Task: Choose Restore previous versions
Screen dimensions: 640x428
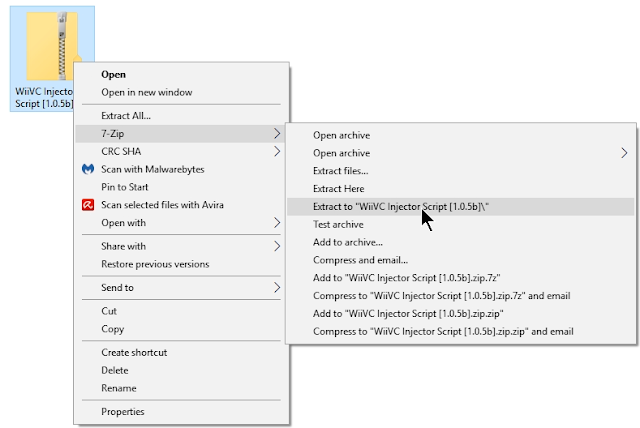Action: 155,264
